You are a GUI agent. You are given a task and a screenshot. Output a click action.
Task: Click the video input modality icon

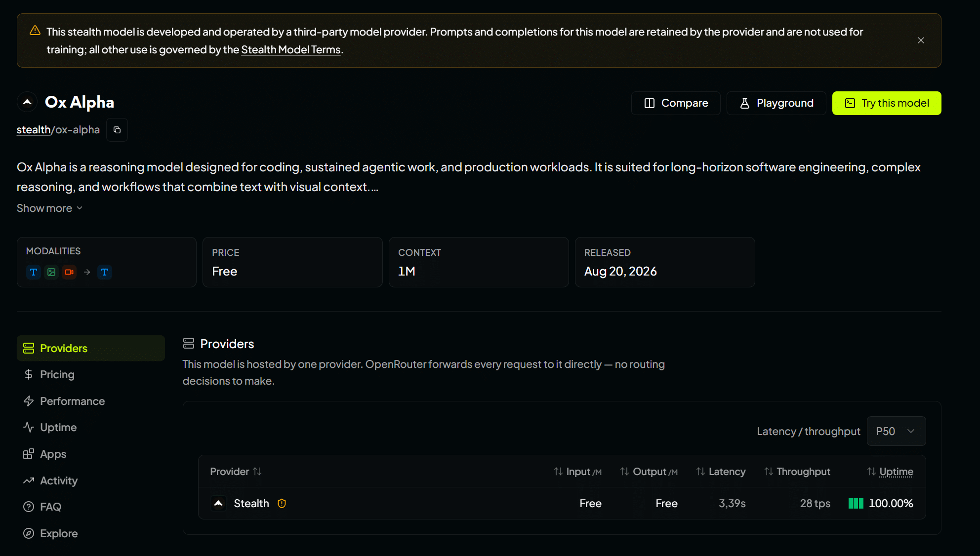pyautogui.click(x=69, y=272)
